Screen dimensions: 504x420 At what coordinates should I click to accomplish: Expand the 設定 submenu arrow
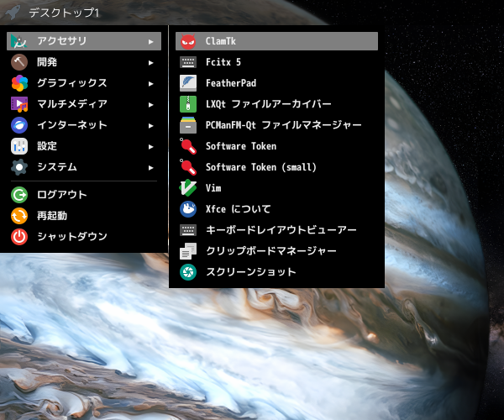(x=150, y=147)
